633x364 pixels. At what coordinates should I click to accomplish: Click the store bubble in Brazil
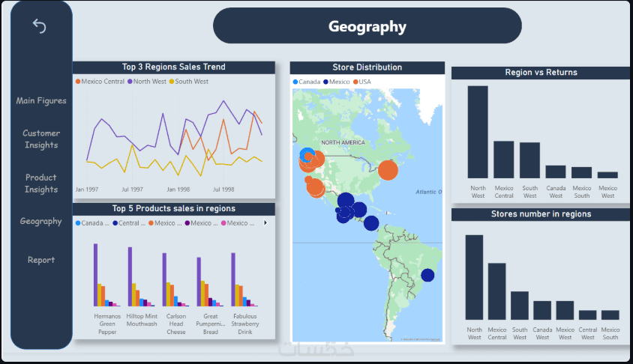tap(427, 276)
